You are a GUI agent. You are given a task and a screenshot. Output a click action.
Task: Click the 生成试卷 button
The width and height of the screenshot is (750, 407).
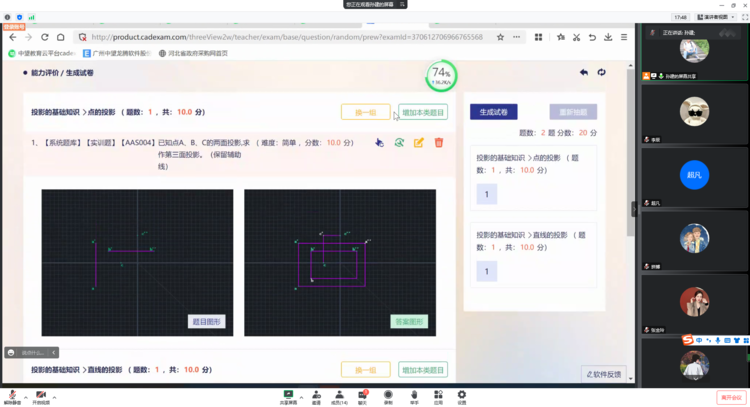pyautogui.click(x=494, y=112)
